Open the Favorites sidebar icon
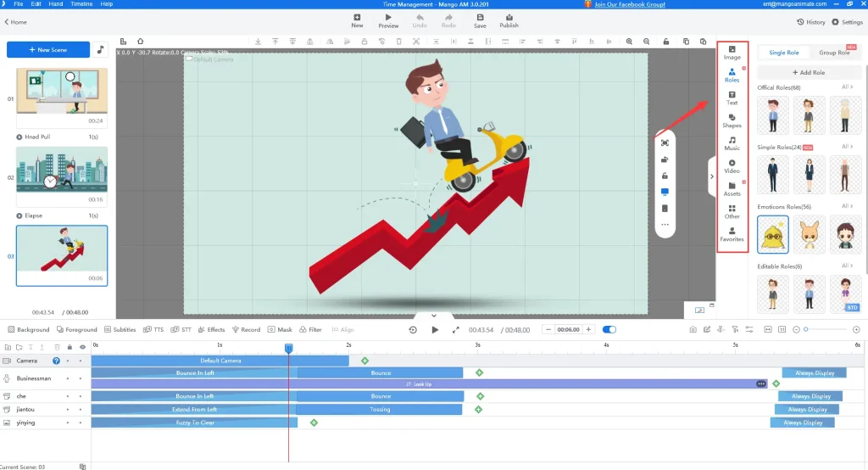The image size is (868, 470). (x=732, y=233)
